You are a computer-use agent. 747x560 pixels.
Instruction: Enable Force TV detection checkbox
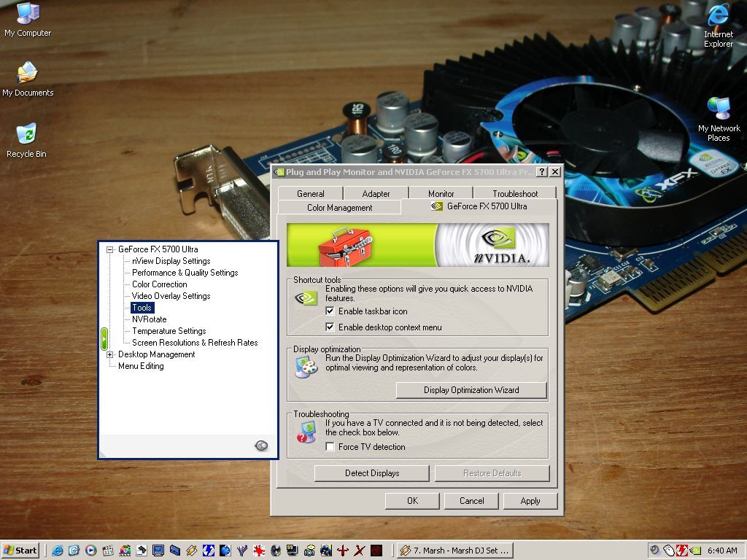click(x=330, y=447)
